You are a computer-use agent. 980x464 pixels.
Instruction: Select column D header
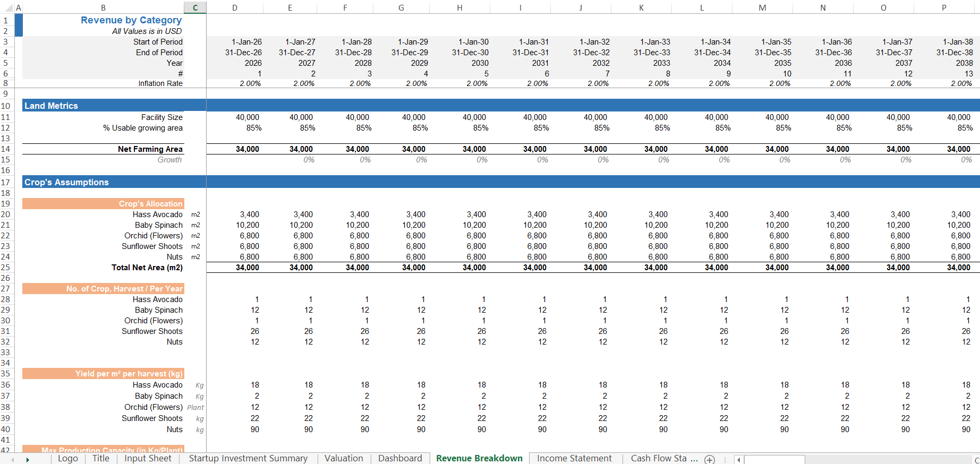point(235,7)
